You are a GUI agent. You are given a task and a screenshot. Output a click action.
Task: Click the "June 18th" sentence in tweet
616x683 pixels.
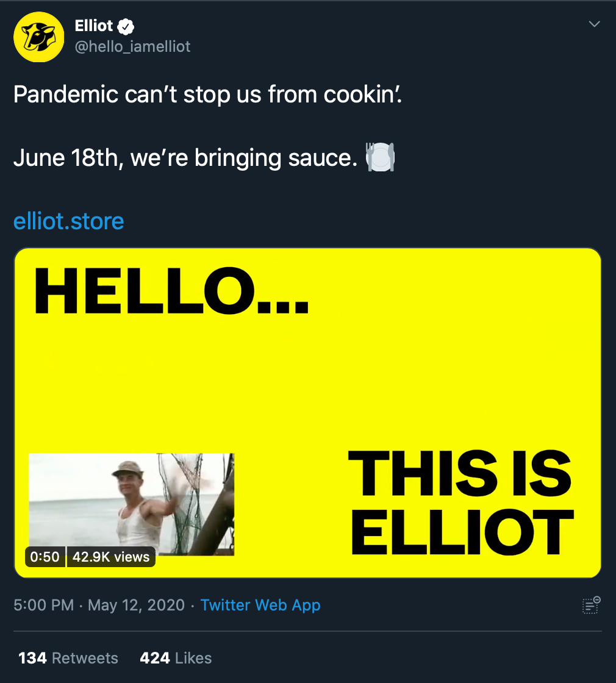pyautogui.click(x=183, y=158)
